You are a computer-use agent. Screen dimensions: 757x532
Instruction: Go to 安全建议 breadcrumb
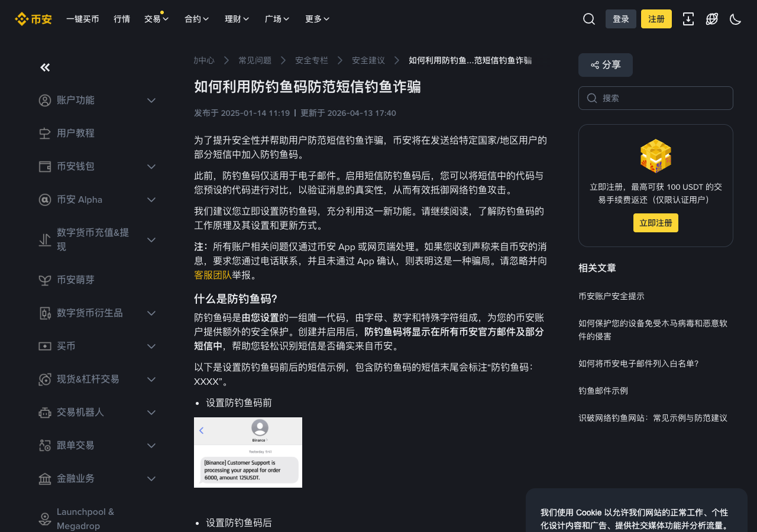(x=368, y=60)
